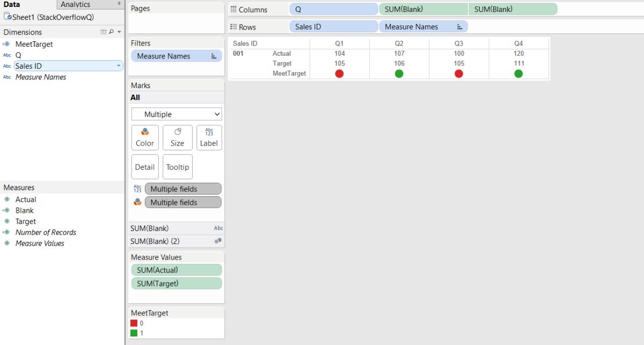Select the Target measure

pyautogui.click(x=26, y=221)
